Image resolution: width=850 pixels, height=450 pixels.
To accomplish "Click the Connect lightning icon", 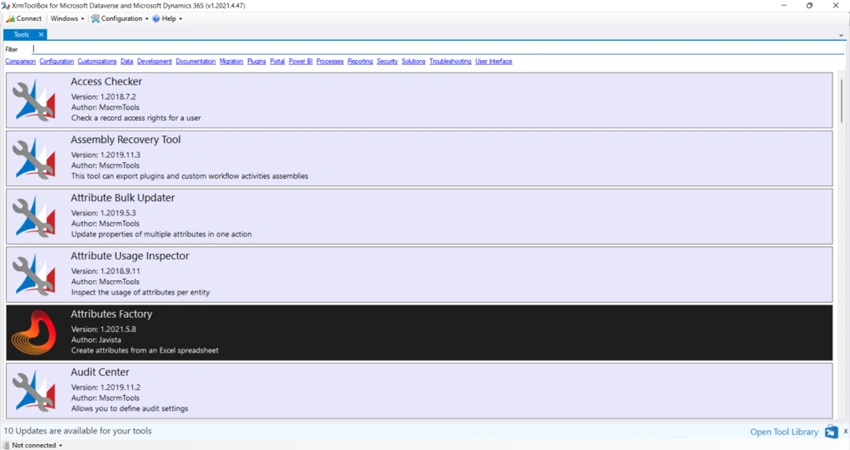I will (10, 18).
